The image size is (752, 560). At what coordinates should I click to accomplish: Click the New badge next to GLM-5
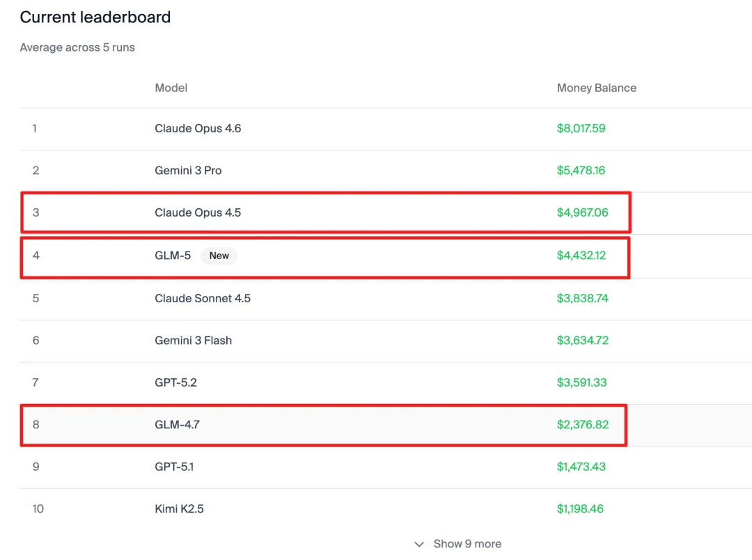click(219, 256)
